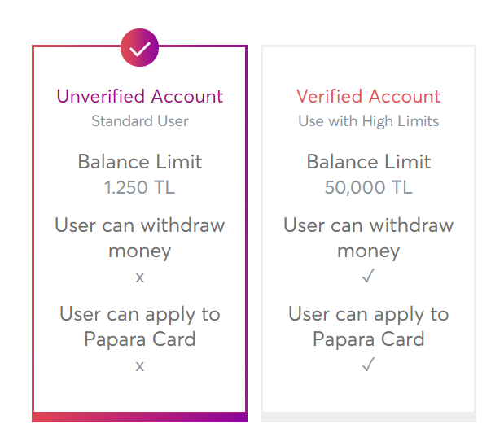The width and height of the screenshot is (504, 437).
Task: Click 'User can withdraw money' in Verified card
Action: (x=368, y=238)
